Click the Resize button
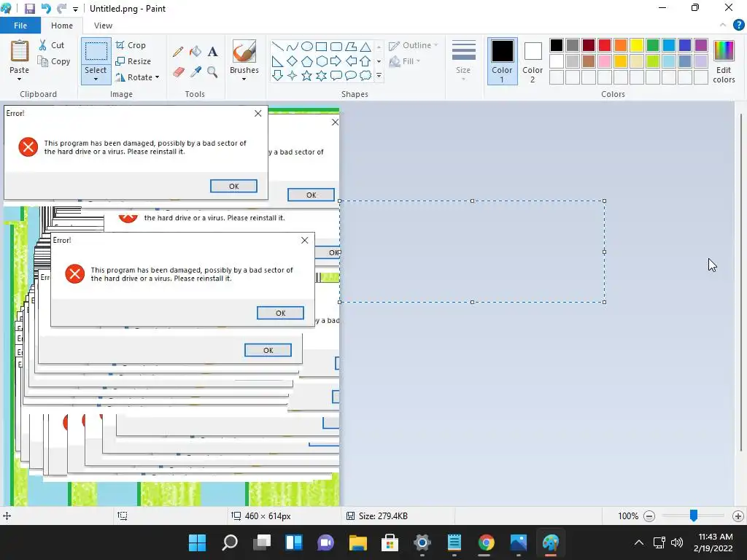The width and height of the screenshot is (747, 560). pos(133,61)
